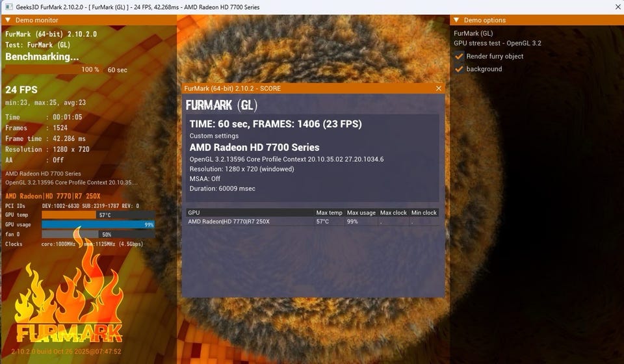The image size is (624, 364).
Task: Click the 60 sec label beside progress bar
Action: click(118, 70)
